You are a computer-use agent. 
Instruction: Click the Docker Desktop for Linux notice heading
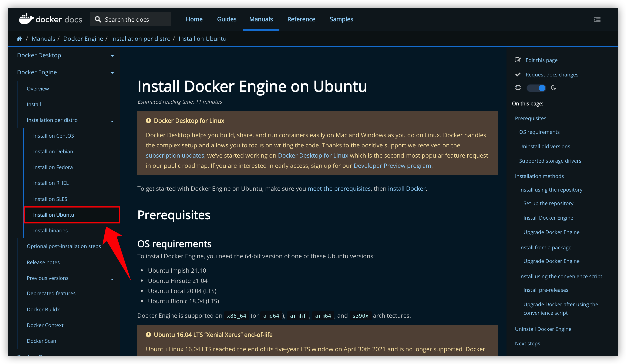[x=189, y=121]
